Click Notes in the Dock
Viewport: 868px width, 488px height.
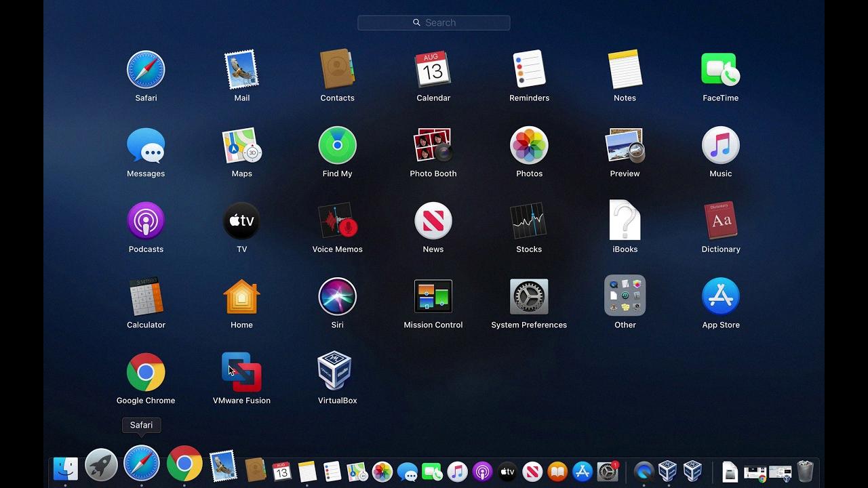[307, 470]
